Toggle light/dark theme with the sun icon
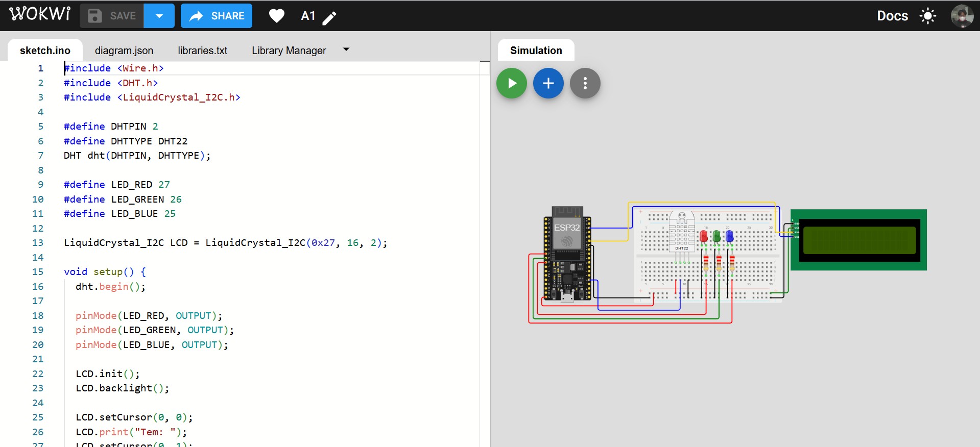This screenshot has height=447, width=980. pos(927,16)
